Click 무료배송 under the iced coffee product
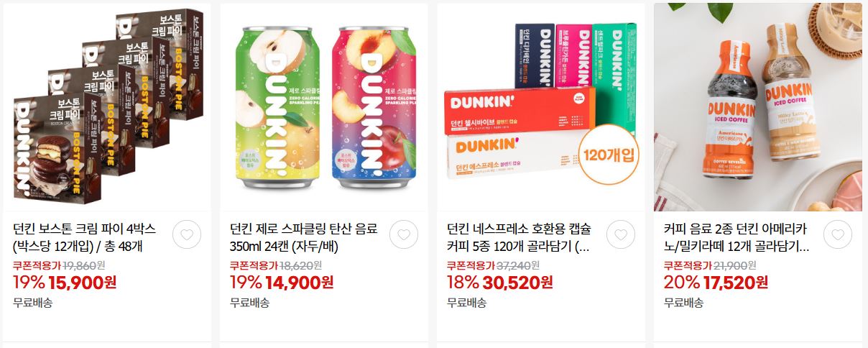This screenshot has width=868, height=348. click(683, 303)
